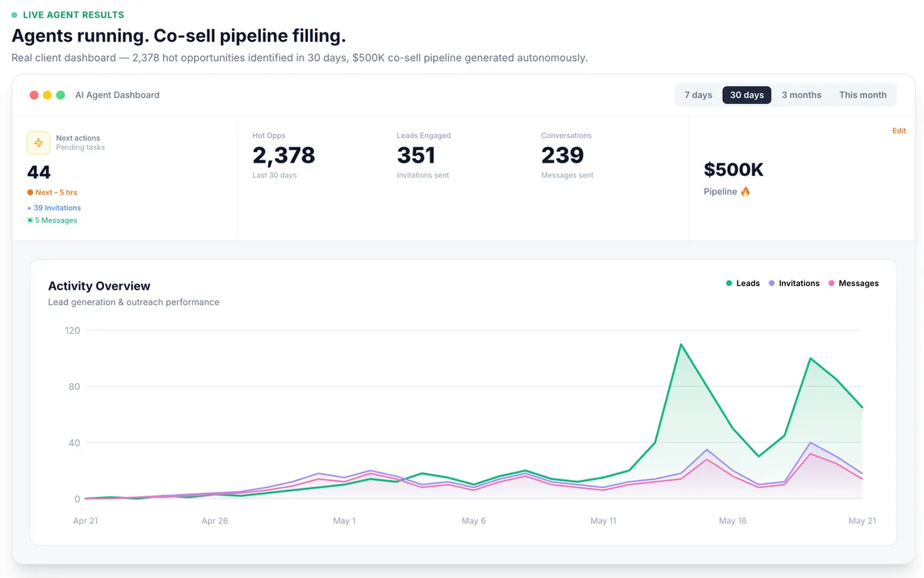Click the yellow window dot

(x=47, y=95)
